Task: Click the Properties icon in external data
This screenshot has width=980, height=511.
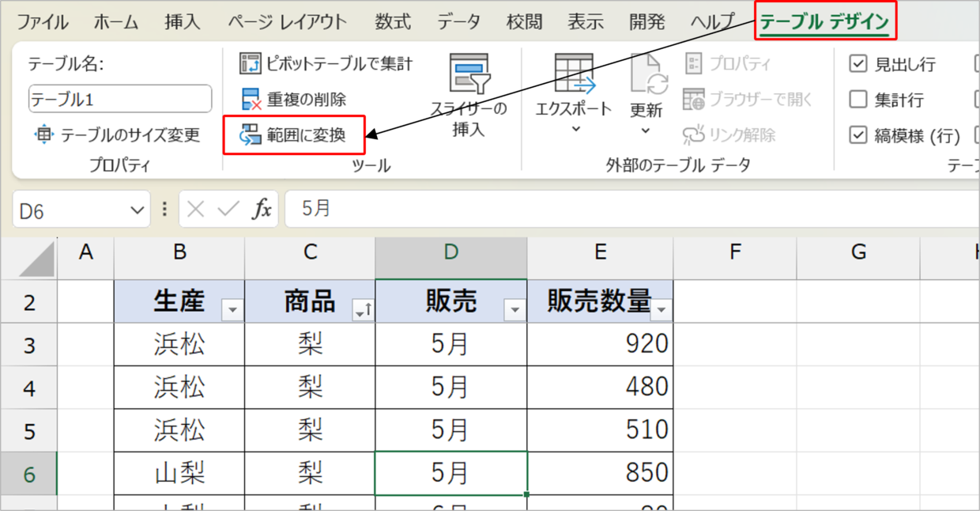Action: (x=694, y=63)
